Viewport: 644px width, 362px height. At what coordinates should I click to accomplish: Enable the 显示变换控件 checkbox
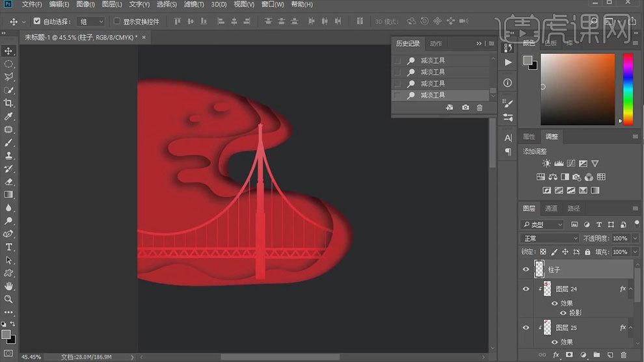pyautogui.click(x=118, y=21)
